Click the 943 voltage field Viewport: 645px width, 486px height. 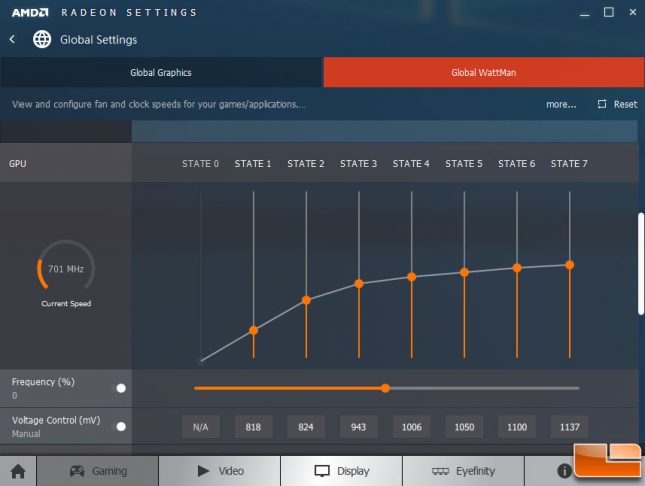[x=359, y=427]
